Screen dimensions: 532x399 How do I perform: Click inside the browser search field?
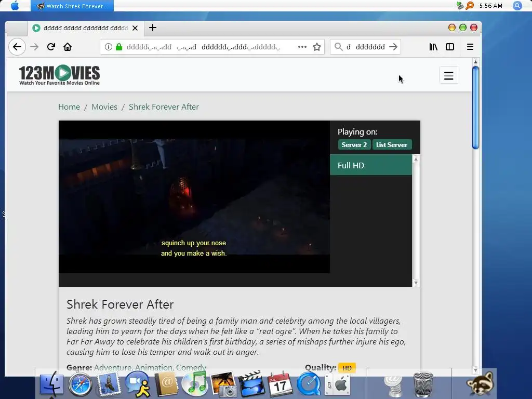tap(365, 47)
